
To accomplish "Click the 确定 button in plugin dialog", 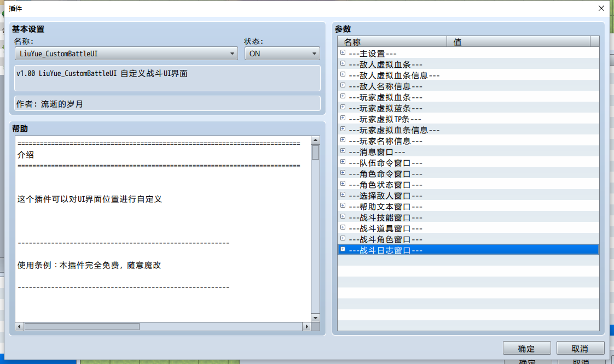I will 526,348.
